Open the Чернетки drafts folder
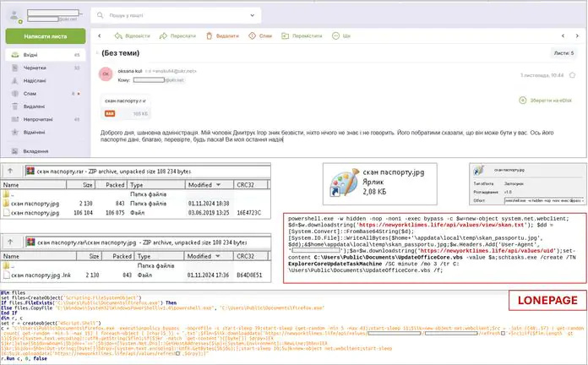Viewport: 588px width, 365px height. pyautogui.click(x=46, y=68)
